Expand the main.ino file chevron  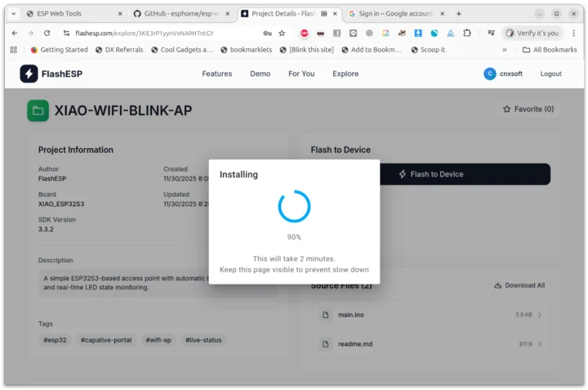(540, 315)
